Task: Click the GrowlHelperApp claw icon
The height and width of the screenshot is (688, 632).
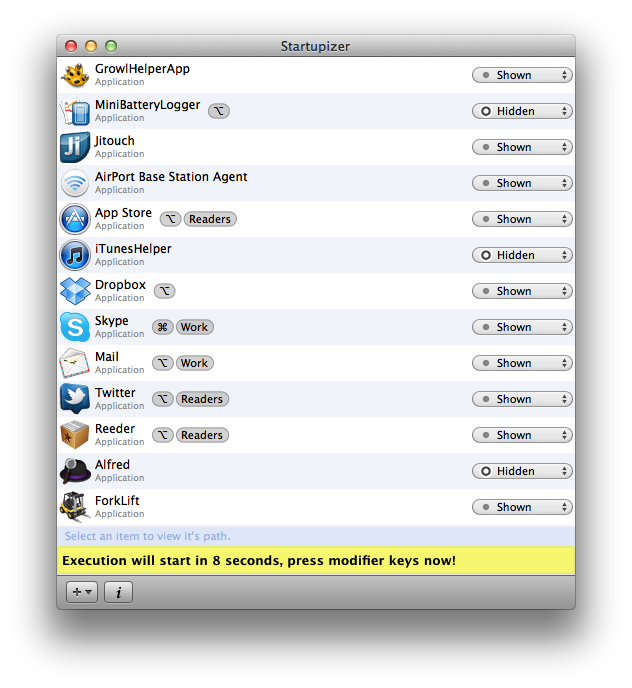Action: click(75, 75)
